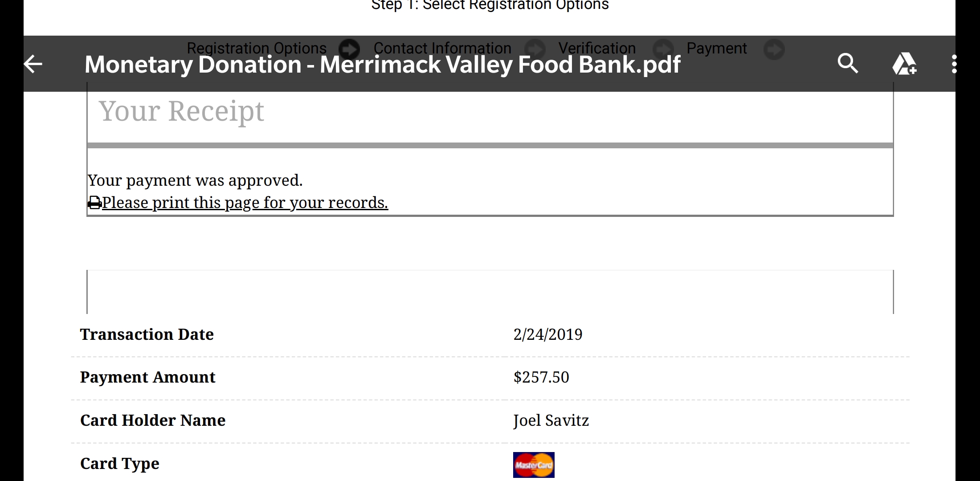This screenshot has height=481, width=980.
Task: Tap the back arrow in the toolbar
Action: coord(33,64)
